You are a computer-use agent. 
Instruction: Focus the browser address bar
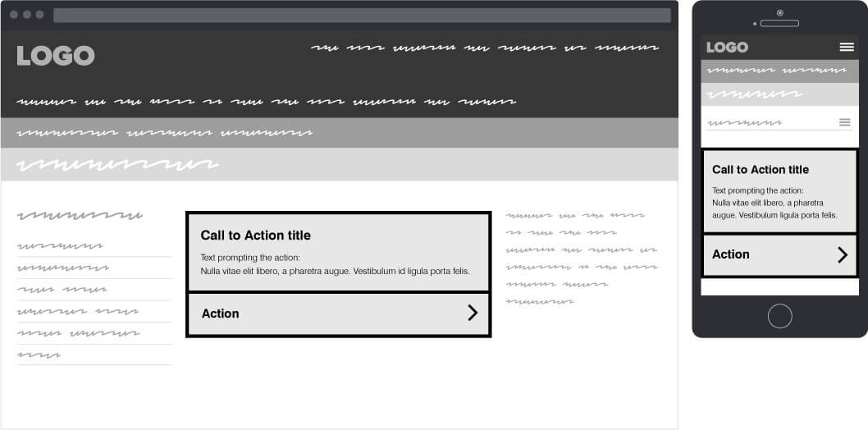361,15
